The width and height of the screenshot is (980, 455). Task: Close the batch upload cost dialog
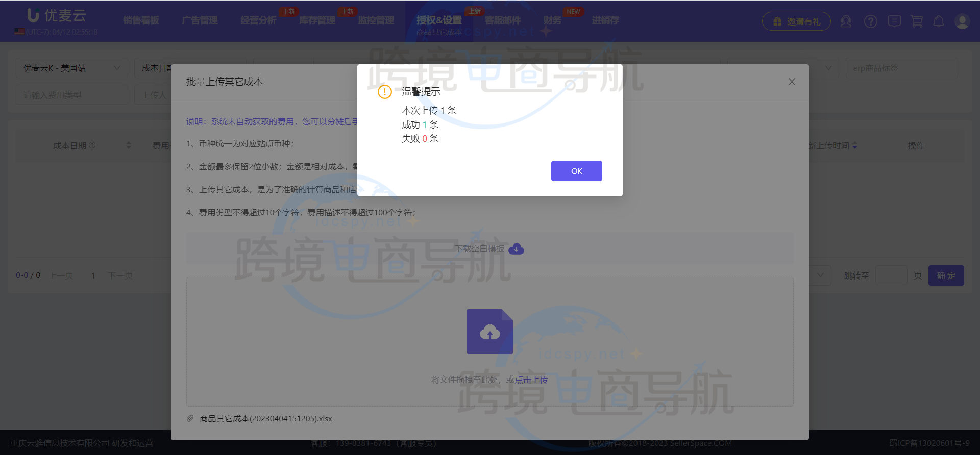(792, 82)
